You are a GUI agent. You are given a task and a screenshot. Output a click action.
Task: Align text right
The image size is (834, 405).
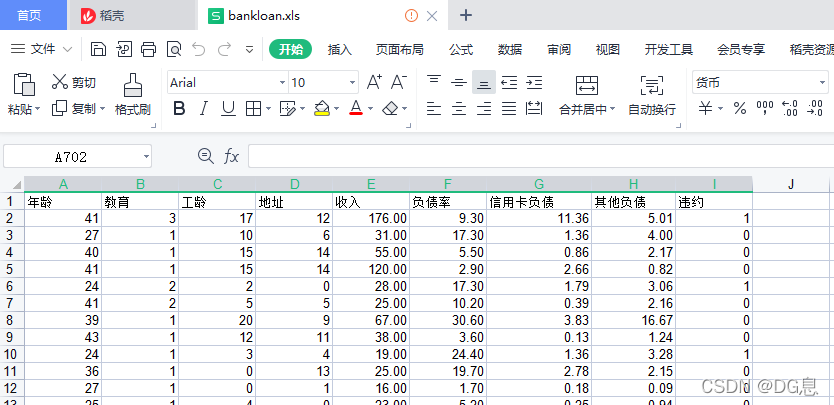pos(484,109)
